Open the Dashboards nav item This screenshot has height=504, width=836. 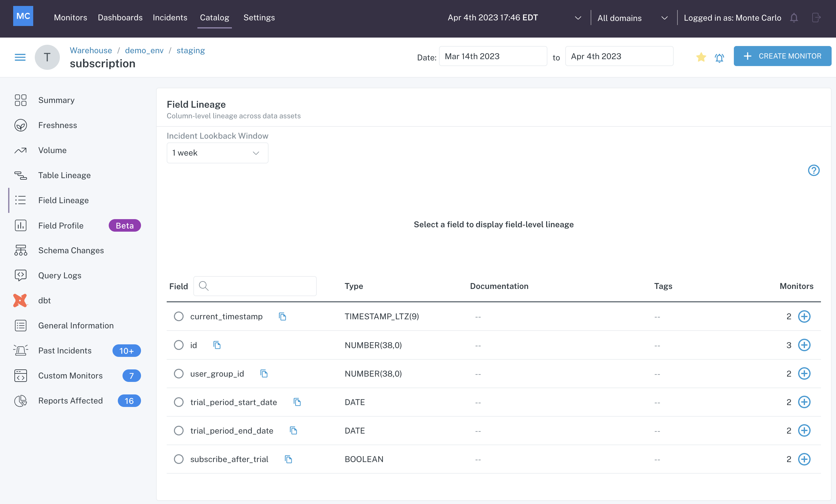tap(120, 17)
